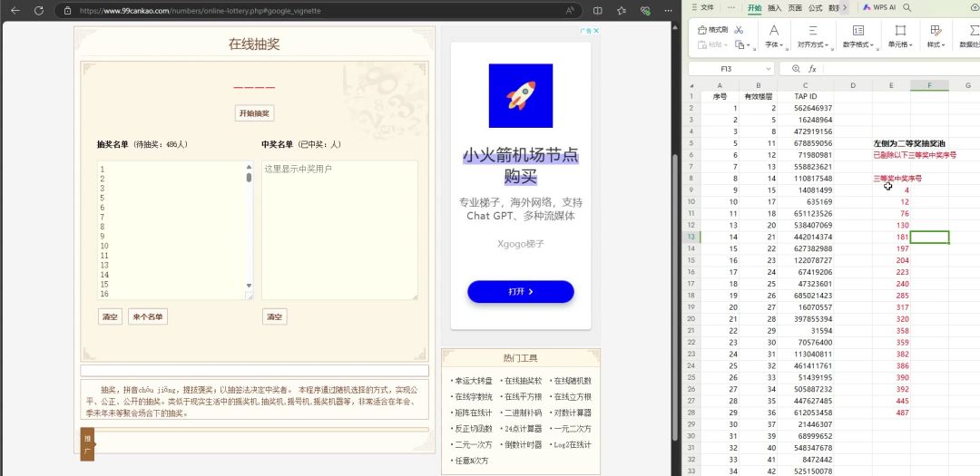The image size is (980, 476).
Task: Expand the 对齐方式 alignment dropdown
Action: (x=811, y=44)
